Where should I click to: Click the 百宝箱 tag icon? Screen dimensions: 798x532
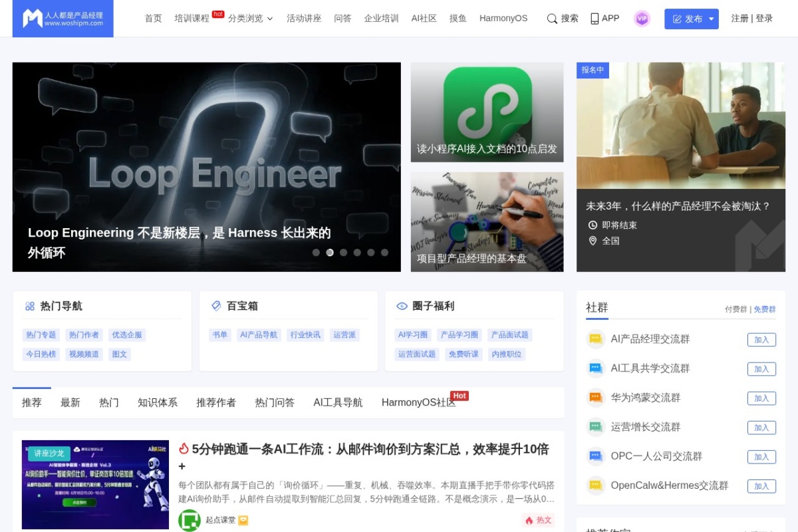click(216, 306)
